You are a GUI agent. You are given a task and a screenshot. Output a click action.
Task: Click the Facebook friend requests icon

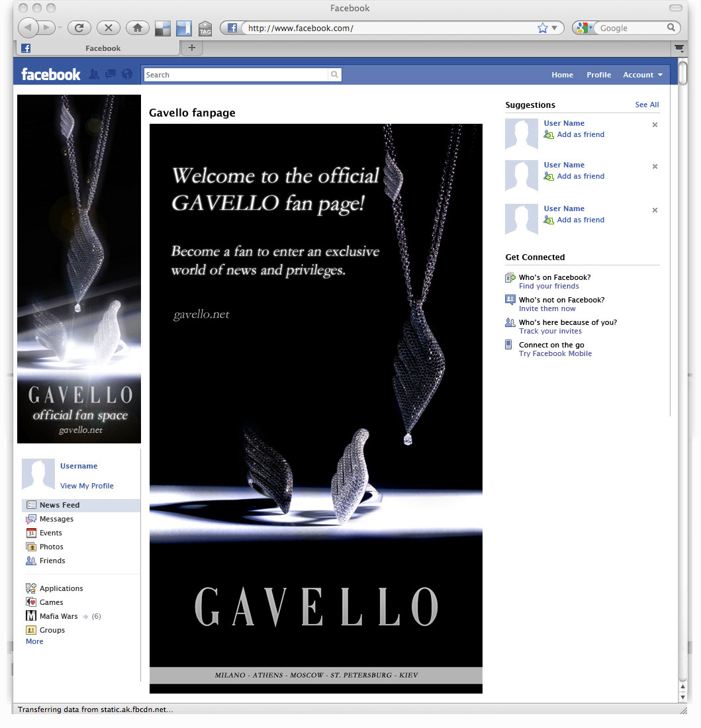click(94, 74)
